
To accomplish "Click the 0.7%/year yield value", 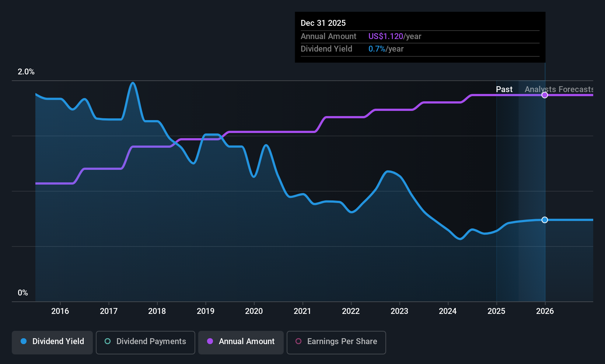I will [x=386, y=49].
